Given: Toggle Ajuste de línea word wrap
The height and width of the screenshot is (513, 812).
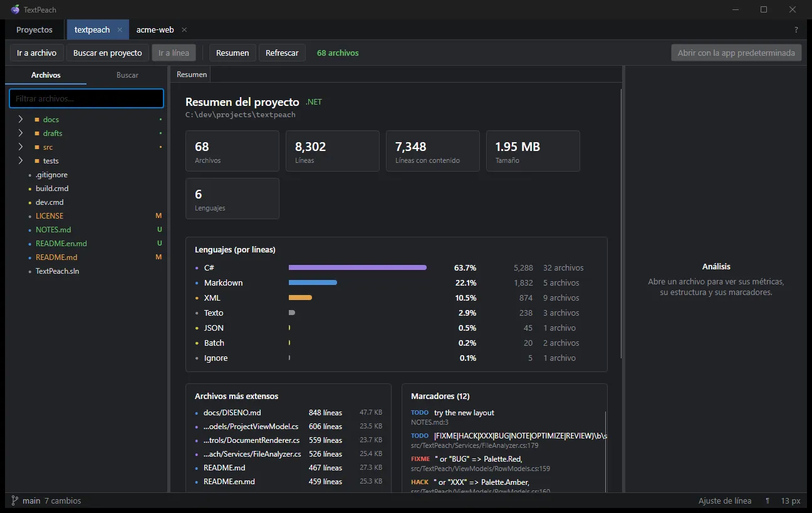Looking at the screenshot, I should [725, 501].
